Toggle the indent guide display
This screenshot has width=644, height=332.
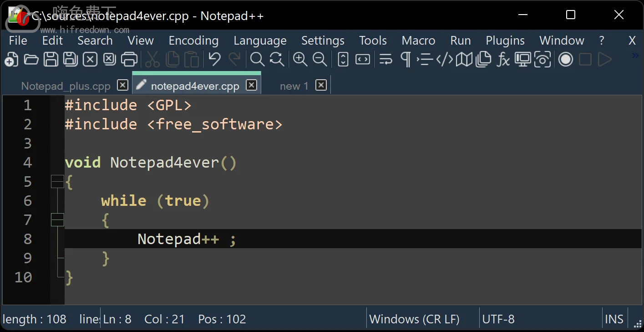click(x=425, y=59)
